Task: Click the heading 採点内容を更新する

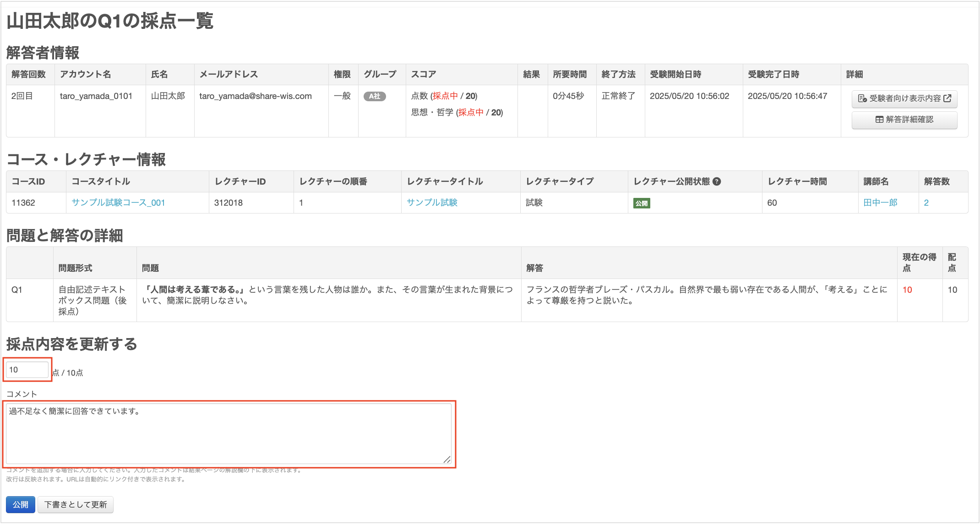Action: click(72, 344)
